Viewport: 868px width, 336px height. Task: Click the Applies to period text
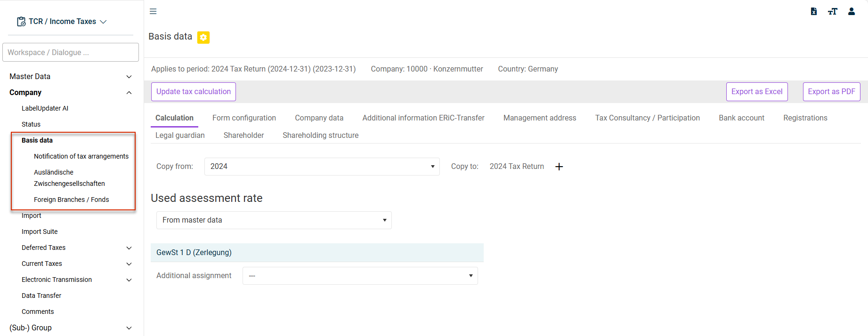pos(253,69)
